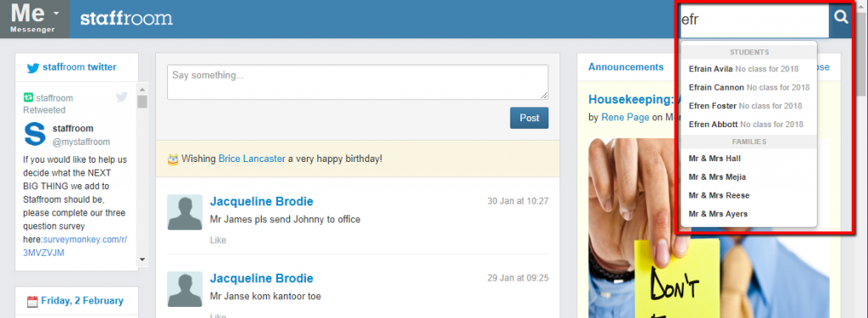Click the calendar icon beside Friday, 2 February

tap(33, 301)
